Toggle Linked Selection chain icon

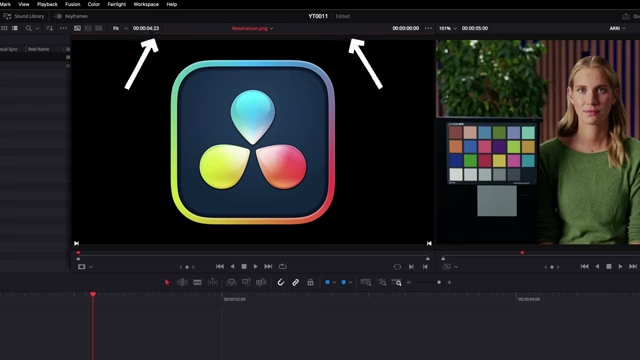click(296, 282)
